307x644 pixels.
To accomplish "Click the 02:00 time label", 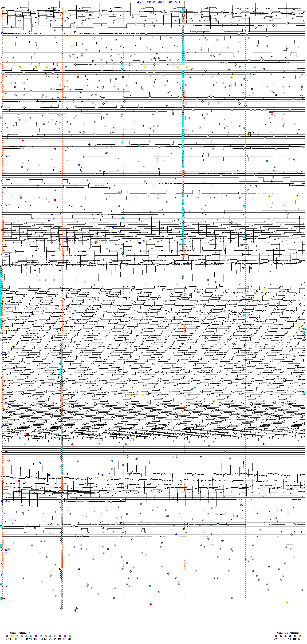I will tap(8, 58).
